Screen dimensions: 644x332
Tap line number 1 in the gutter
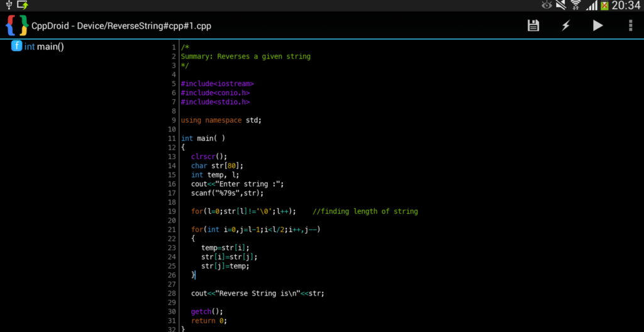click(174, 47)
